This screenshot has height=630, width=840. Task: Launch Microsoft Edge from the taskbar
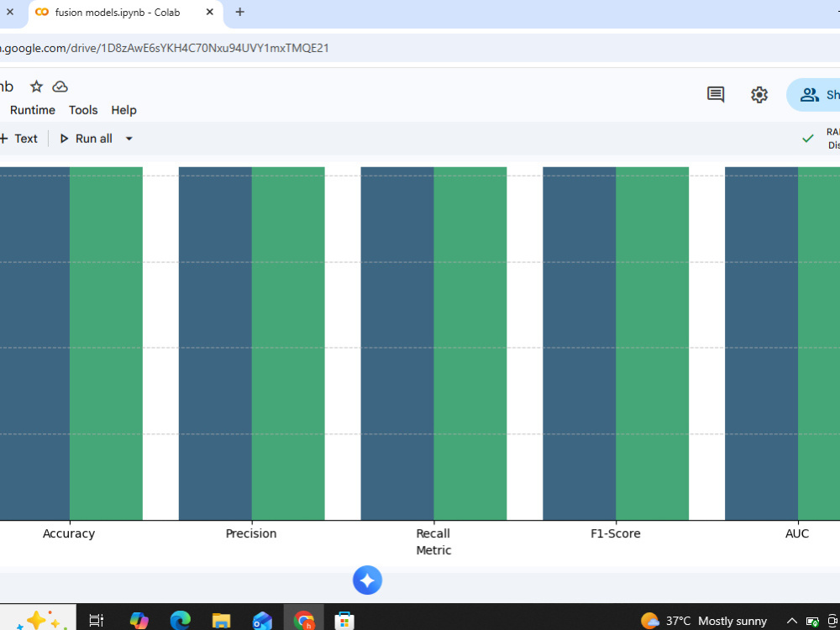click(180, 621)
